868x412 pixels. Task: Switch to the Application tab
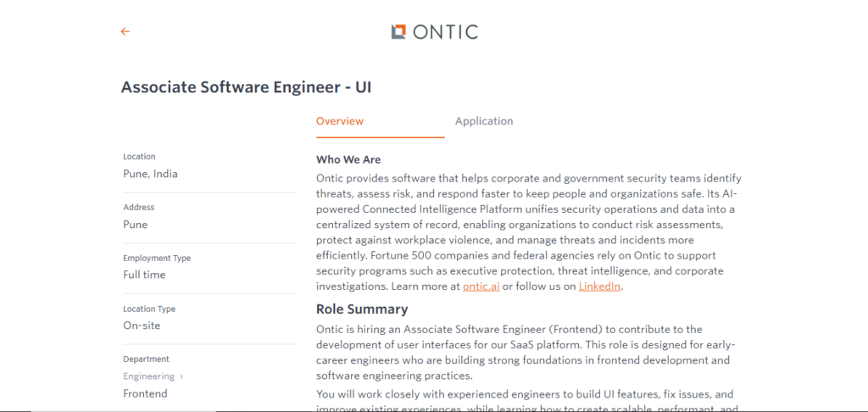[484, 120]
